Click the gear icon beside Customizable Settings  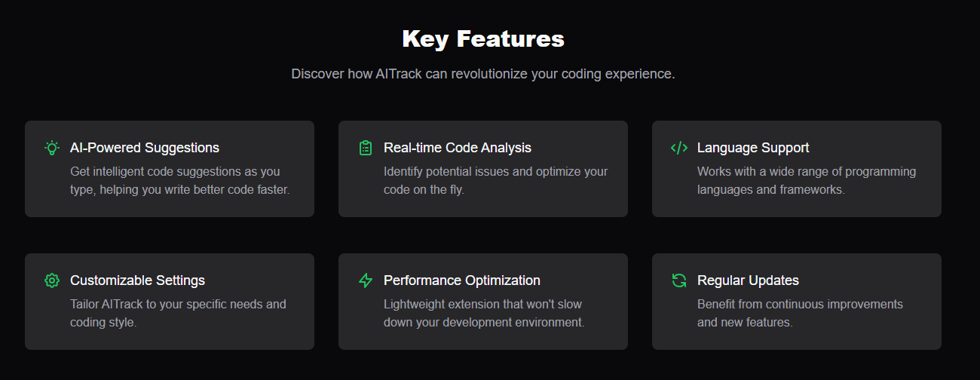[52, 280]
